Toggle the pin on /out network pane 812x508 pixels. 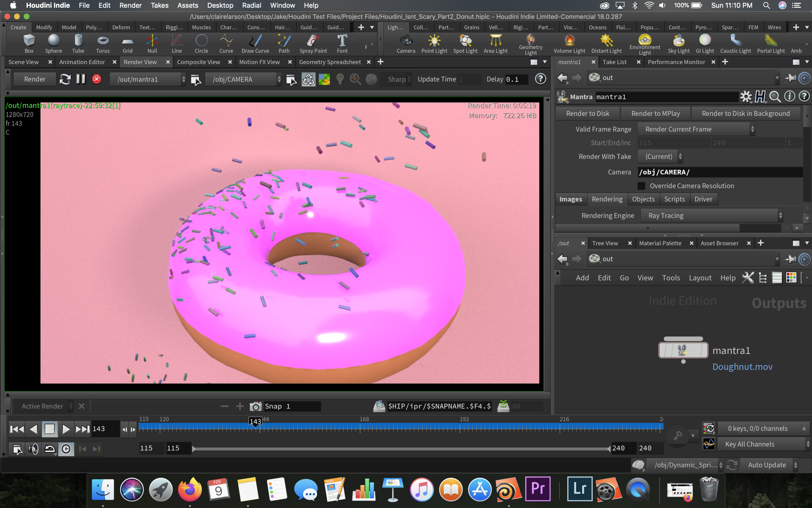[790, 259]
